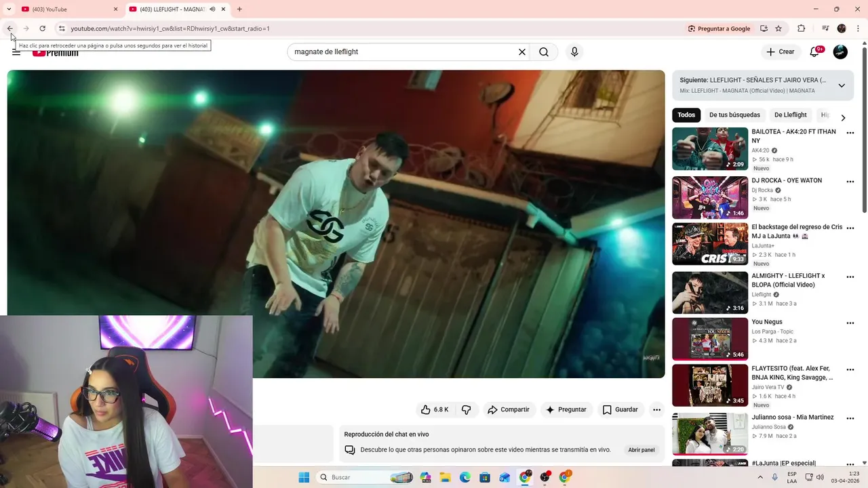Viewport: 868px width, 488px height.
Task: Show more filter chips arrow
Action: 843,117
